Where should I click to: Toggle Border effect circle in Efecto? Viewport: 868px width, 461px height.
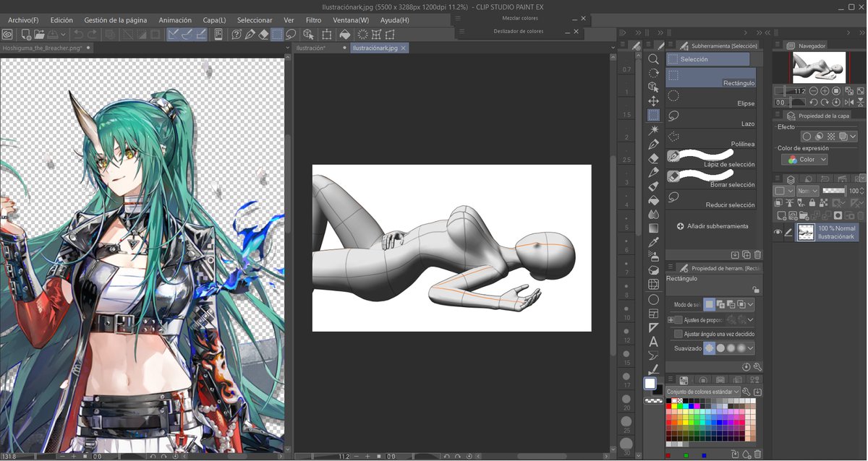(x=807, y=137)
